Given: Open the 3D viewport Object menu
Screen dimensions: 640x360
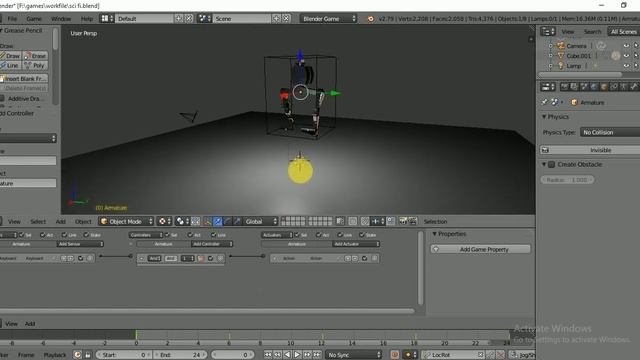Looking at the screenshot, I should [x=83, y=222].
